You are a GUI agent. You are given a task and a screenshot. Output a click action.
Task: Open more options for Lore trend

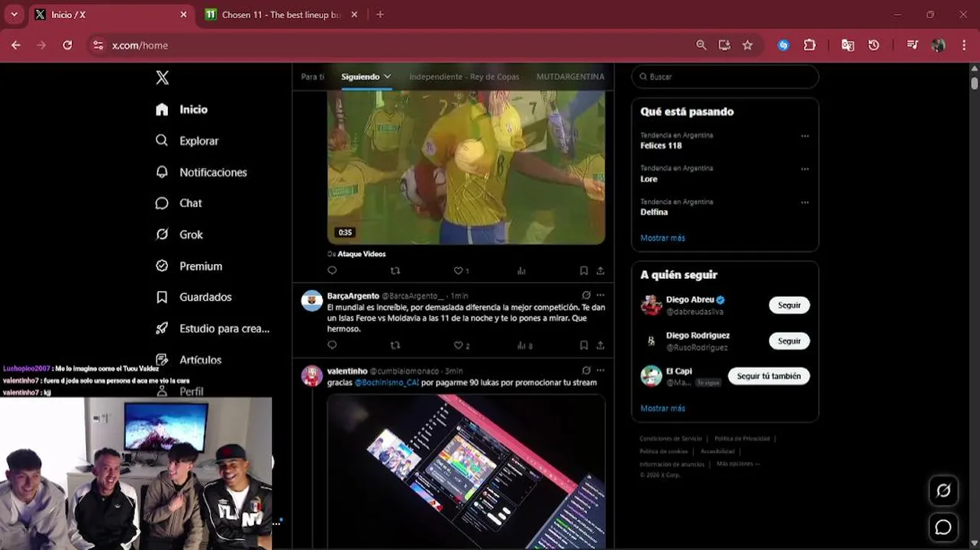coord(804,169)
